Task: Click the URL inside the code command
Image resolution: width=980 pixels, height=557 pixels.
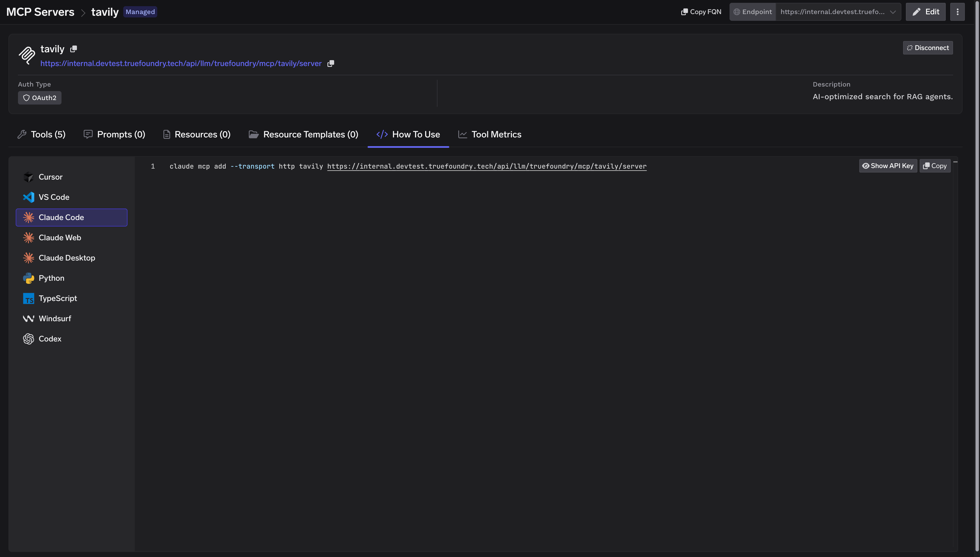Action: point(487,166)
